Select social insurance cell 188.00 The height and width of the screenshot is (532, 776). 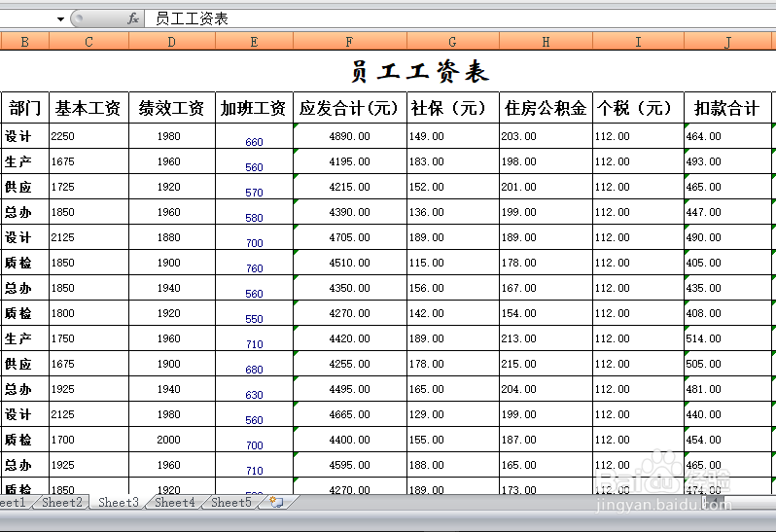[453, 464]
